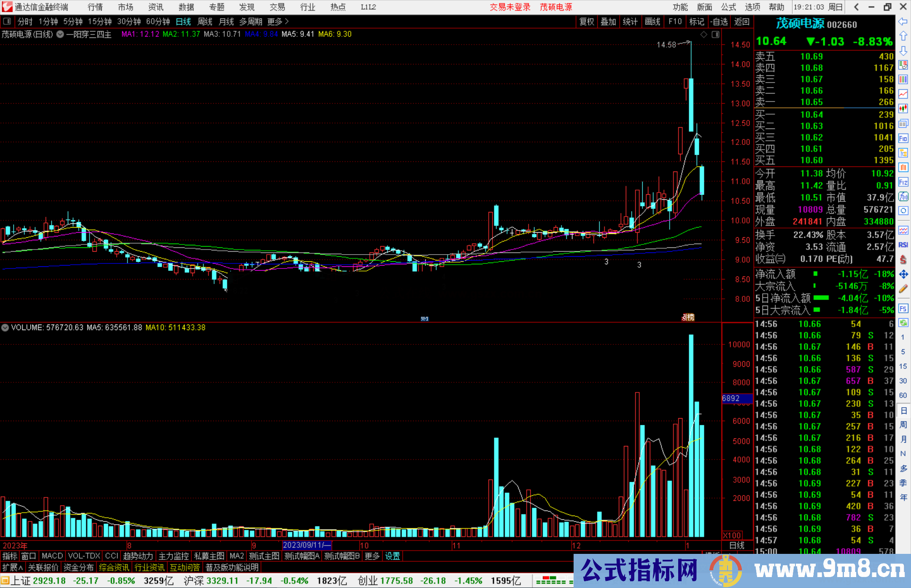Toggle the diamond marker icon at chart top-right

pos(703,35)
